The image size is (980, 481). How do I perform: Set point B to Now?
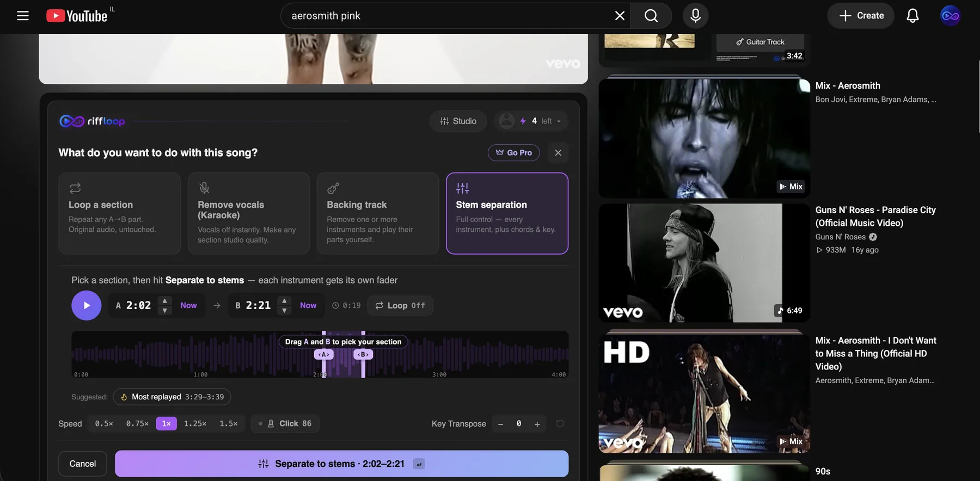[308, 305]
